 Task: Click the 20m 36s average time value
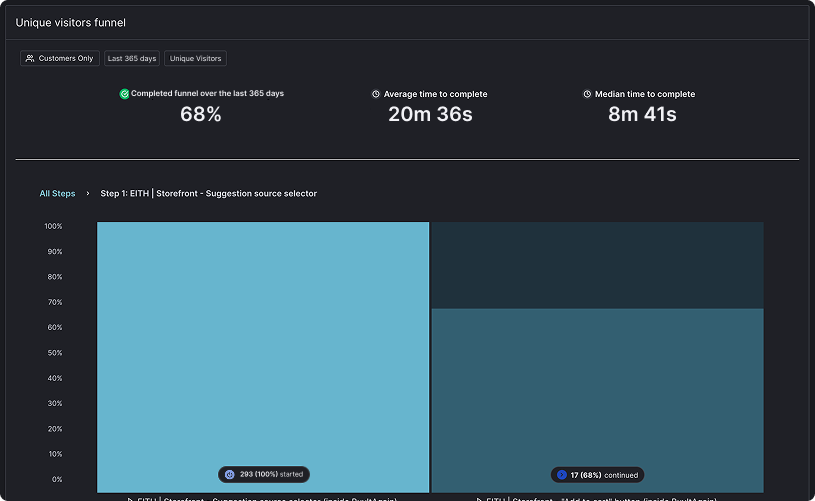tap(430, 114)
